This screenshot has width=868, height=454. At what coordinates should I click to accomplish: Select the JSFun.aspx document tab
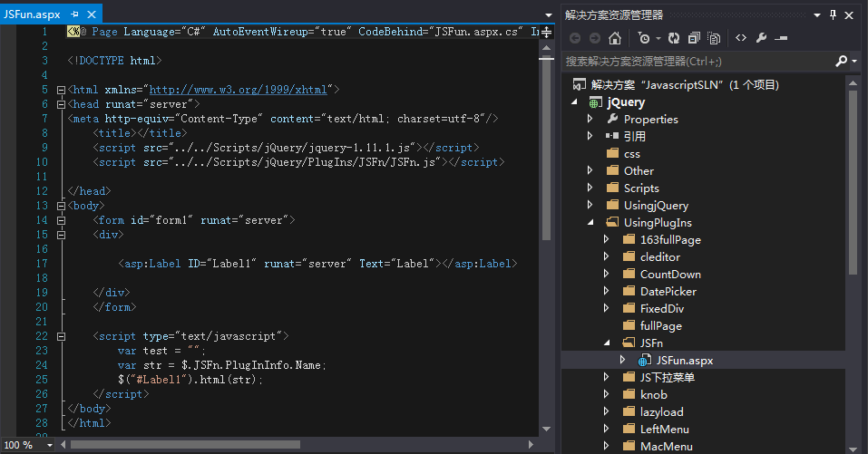[x=33, y=15]
